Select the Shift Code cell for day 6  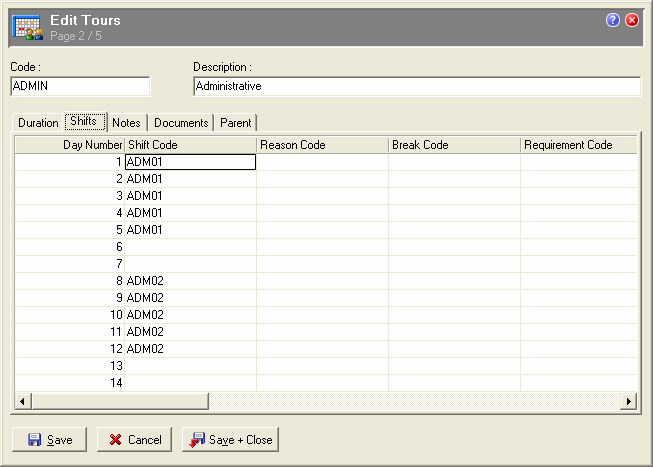190,247
